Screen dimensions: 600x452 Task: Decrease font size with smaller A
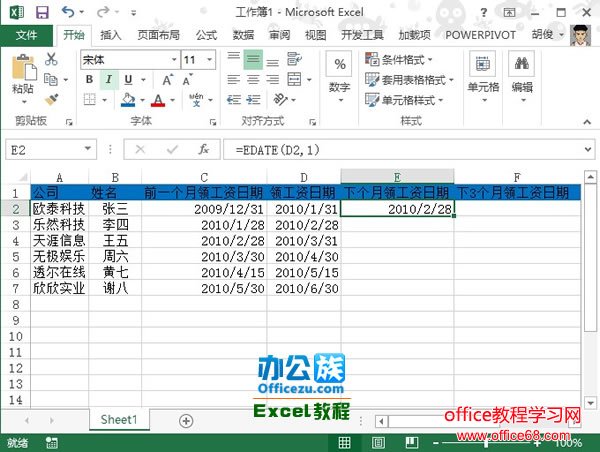tap(187, 80)
